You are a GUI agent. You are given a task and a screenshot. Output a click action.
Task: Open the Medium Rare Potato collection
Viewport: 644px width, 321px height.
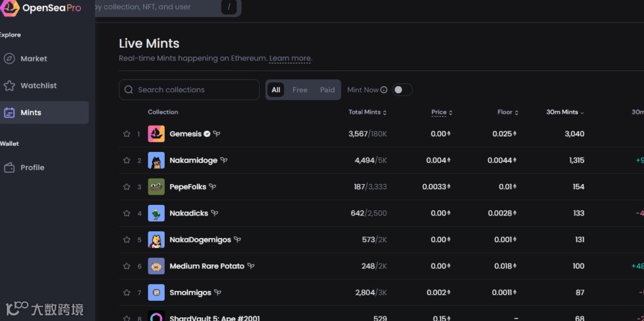[x=206, y=266]
